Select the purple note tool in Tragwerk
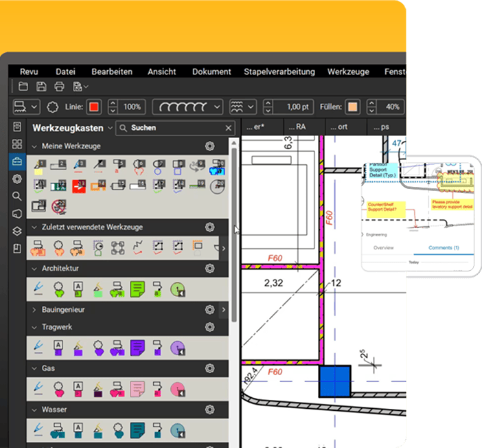 click(x=137, y=348)
